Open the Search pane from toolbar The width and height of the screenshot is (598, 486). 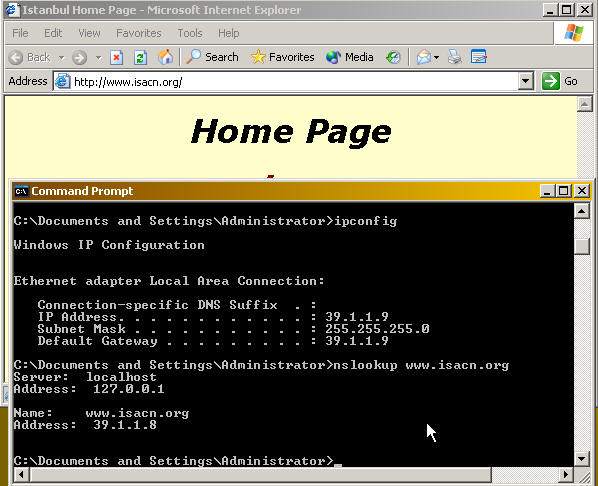pos(212,57)
